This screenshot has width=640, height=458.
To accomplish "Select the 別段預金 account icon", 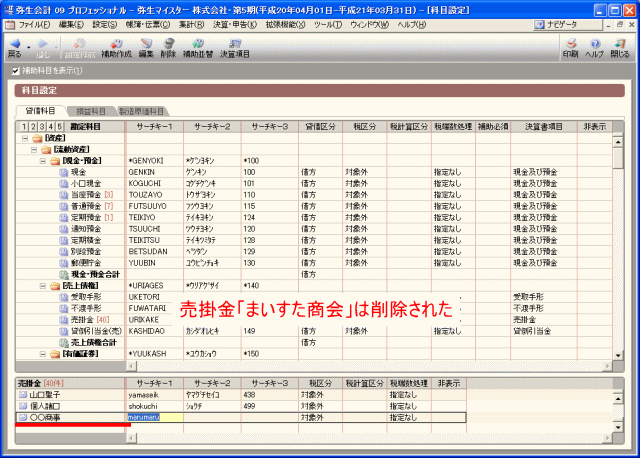I will click(x=64, y=251).
